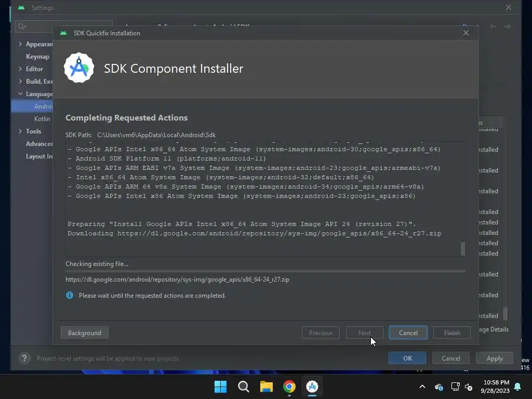
Task: Close the SDK Quickfix Installation dialog
Action: [466, 33]
